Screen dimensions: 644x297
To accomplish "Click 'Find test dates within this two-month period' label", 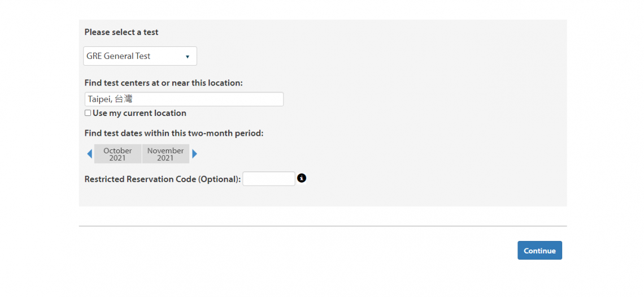I will 174,134.
